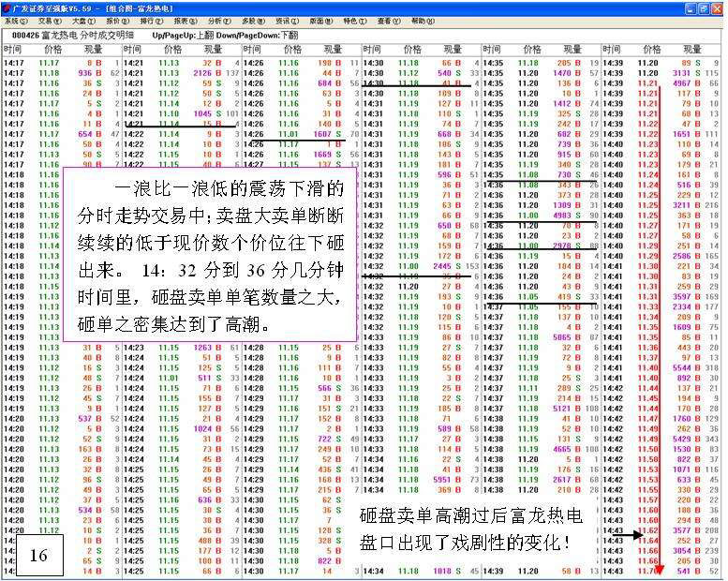728x581 pixels.
Task: Select the 4967 B volume cell at 14:39
Action: point(687,83)
